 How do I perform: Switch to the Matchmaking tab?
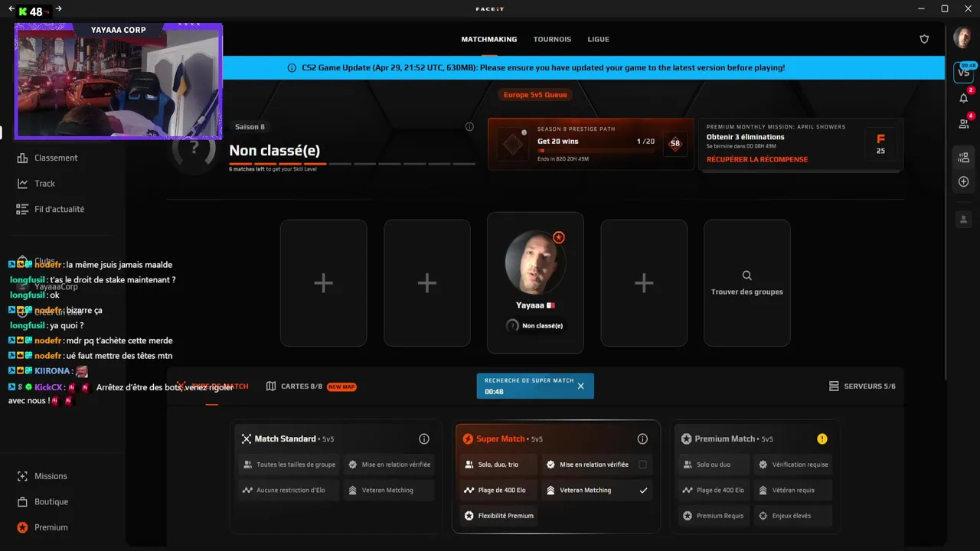pos(489,39)
